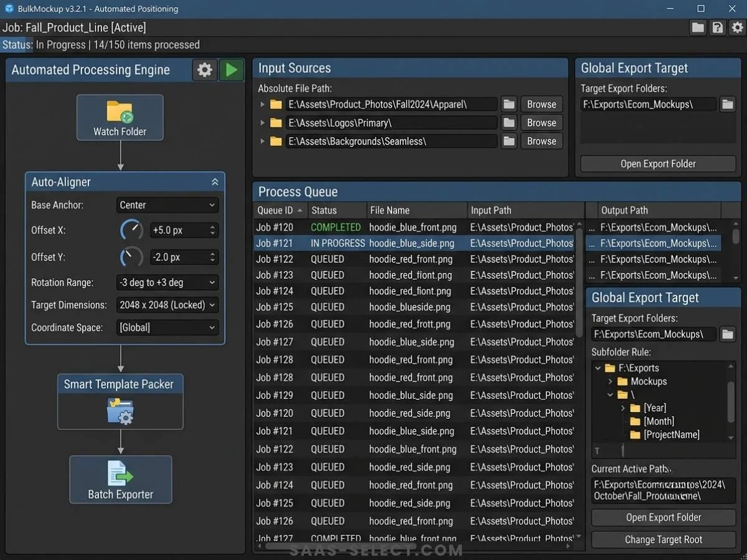Open application settings gear at top right

coord(737,27)
